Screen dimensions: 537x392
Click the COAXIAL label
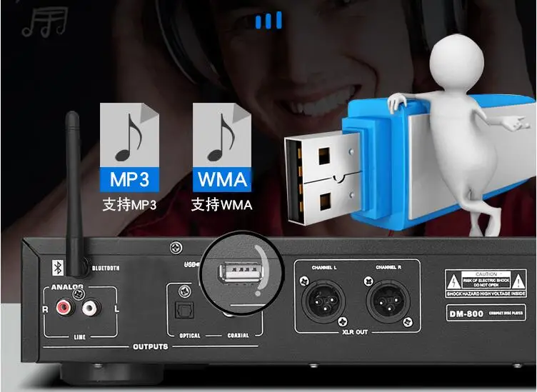pyautogui.click(x=238, y=336)
